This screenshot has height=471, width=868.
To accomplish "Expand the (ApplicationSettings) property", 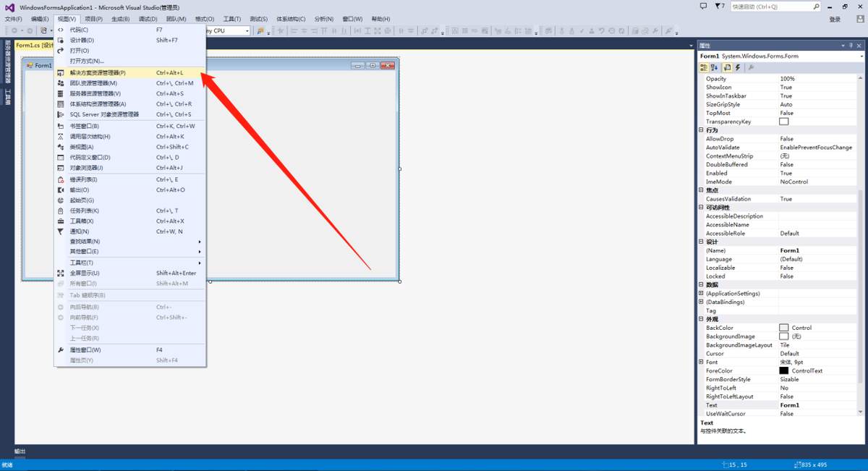I will click(x=702, y=294).
